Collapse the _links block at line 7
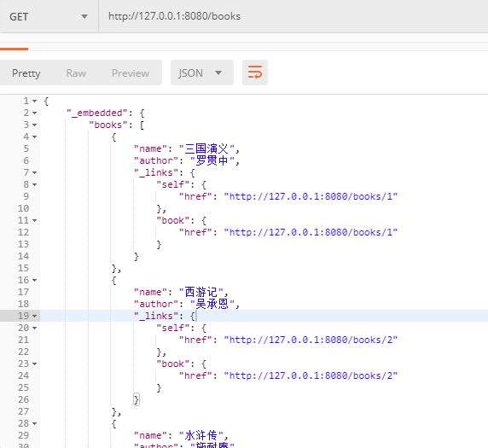 click(x=34, y=172)
